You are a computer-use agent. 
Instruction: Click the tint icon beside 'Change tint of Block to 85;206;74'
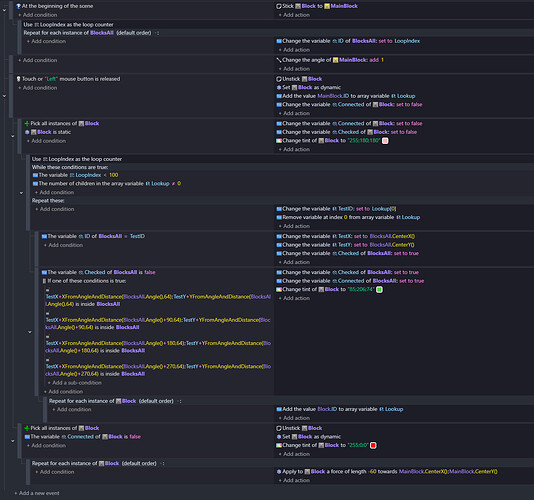[x=279, y=290]
